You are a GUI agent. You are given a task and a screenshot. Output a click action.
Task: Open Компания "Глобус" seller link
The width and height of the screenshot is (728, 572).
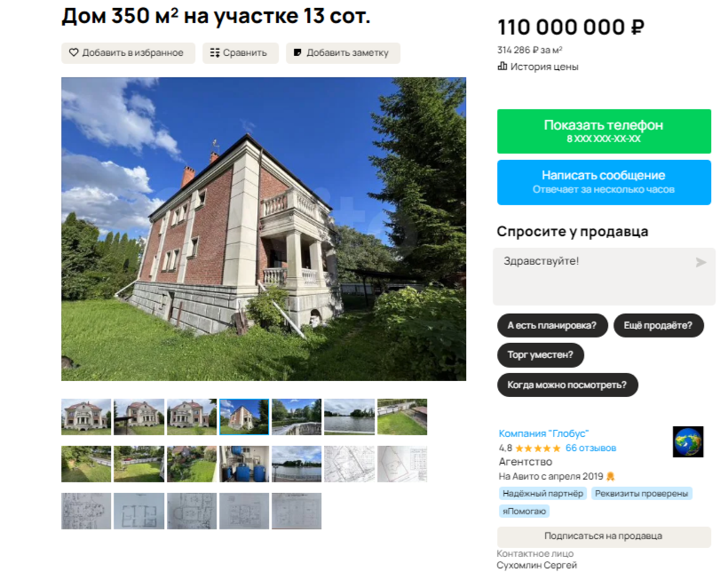click(543, 433)
